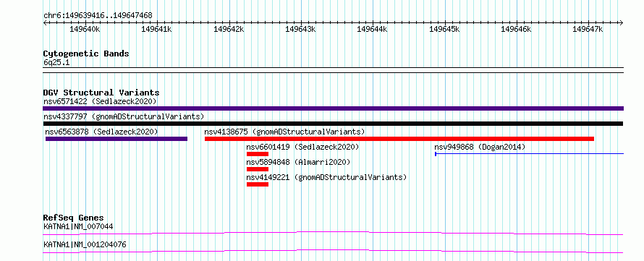This screenshot has width=644, height=261.
Task: Click the black bar of nsv4337797
Action: (x=333, y=124)
